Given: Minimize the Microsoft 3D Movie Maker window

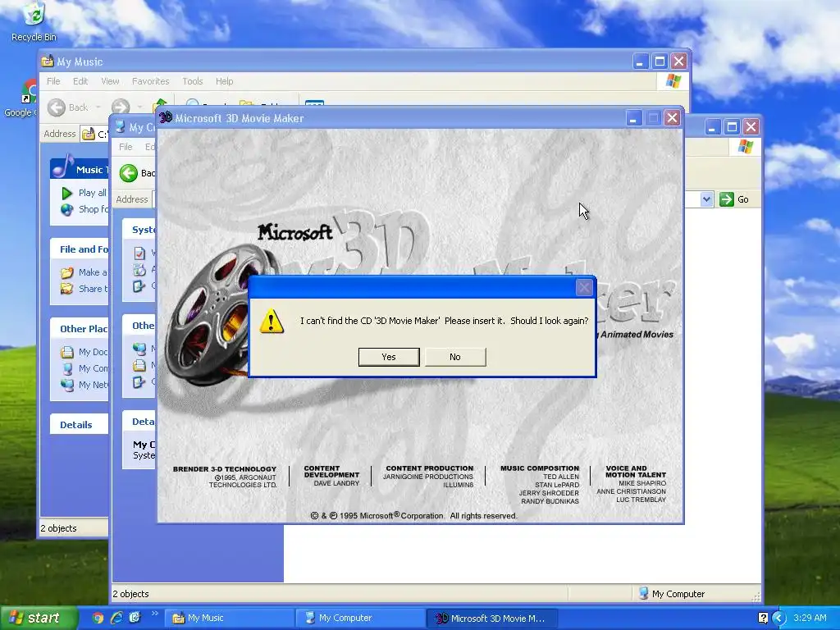Looking at the screenshot, I should tap(633, 118).
